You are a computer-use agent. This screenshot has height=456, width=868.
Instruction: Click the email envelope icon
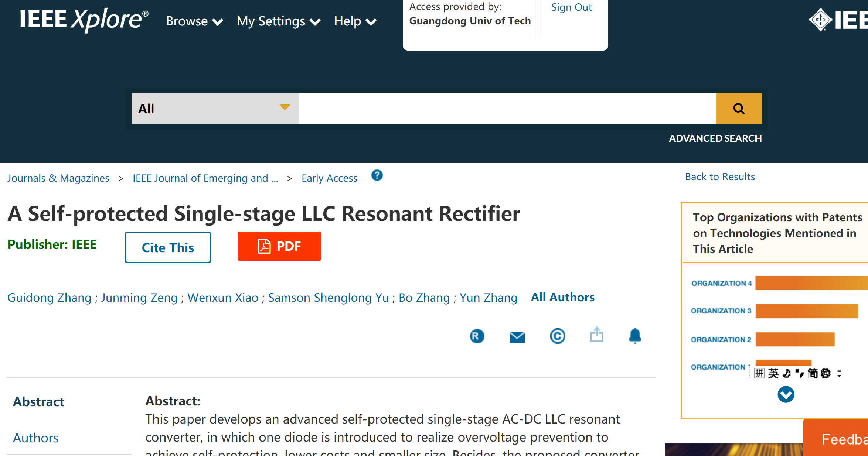pyautogui.click(x=517, y=337)
